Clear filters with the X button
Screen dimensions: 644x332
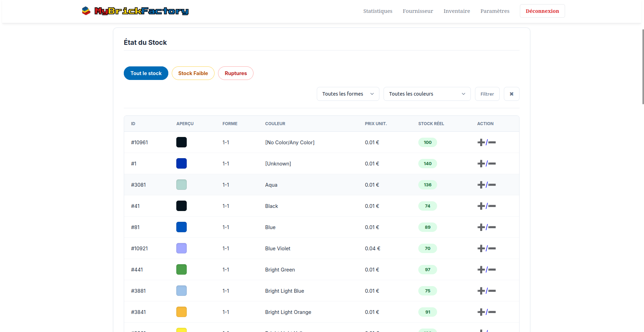click(511, 94)
